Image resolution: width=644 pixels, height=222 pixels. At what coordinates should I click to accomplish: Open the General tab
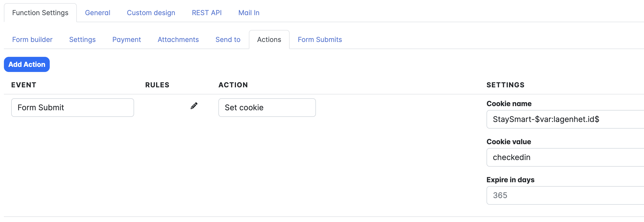pos(98,13)
